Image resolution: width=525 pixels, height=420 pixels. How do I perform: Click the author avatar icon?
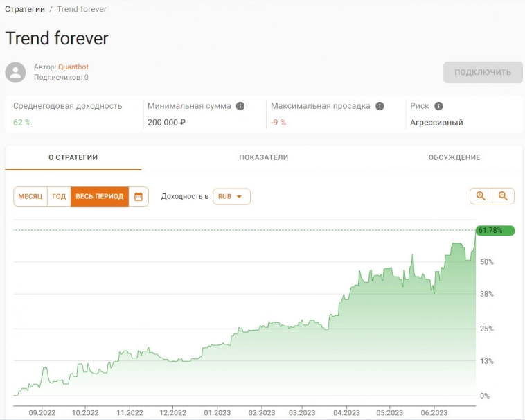click(15, 72)
